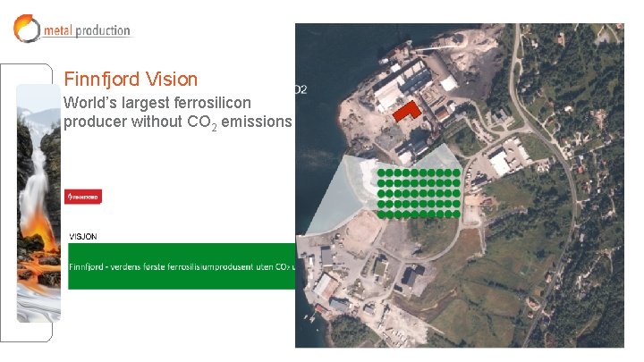Click the waterfall and lava side image
Image resolution: width=644 pixels, height=362 pixels.
(x=38, y=203)
